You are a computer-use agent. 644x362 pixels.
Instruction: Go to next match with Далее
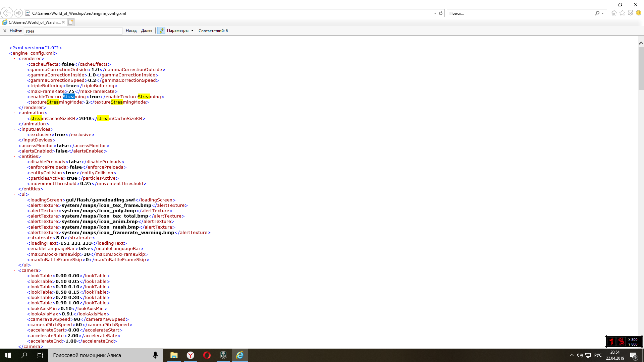147,31
